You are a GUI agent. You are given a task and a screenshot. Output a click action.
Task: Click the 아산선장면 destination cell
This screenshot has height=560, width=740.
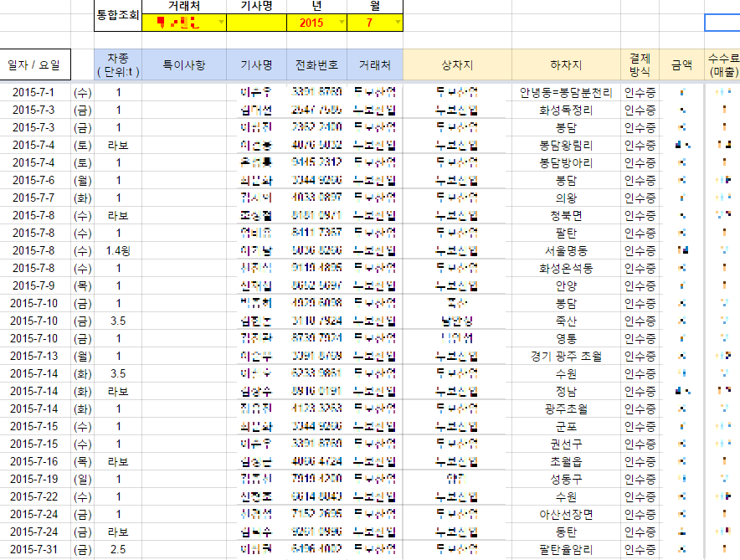click(x=566, y=514)
